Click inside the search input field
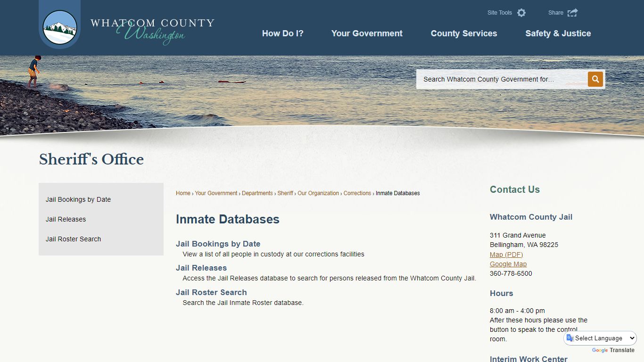Viewport: 644px width, 362px height. (x=500, y=79)
